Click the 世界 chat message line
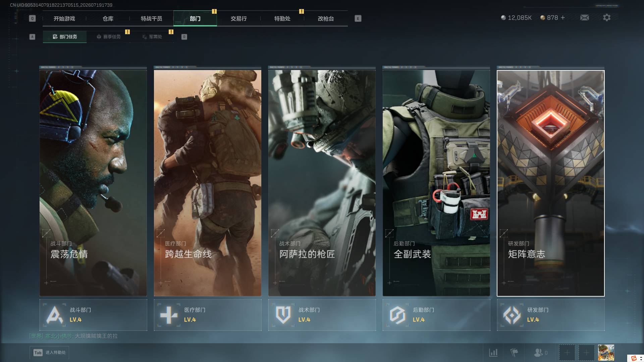Viewport: 644px width, 362px height. click(73, 336)
